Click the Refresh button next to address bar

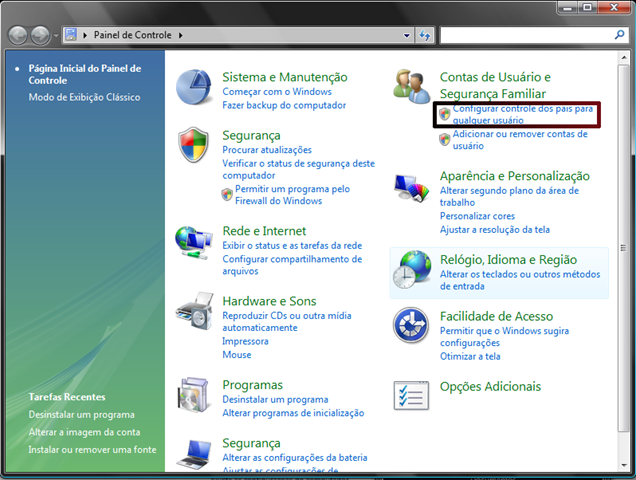[425, 35]
